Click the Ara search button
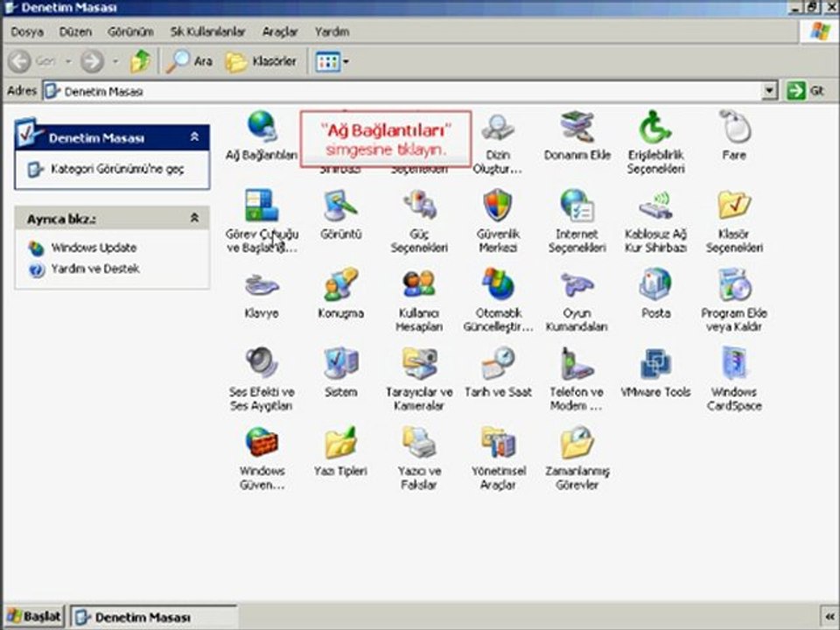Image resolution: width=840 pixels, height=630 pixels. 189,61
